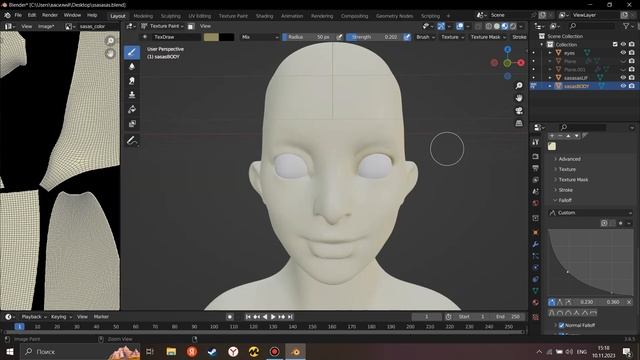
Task: Open the Tool properties tab
Action: click(536, 142)
